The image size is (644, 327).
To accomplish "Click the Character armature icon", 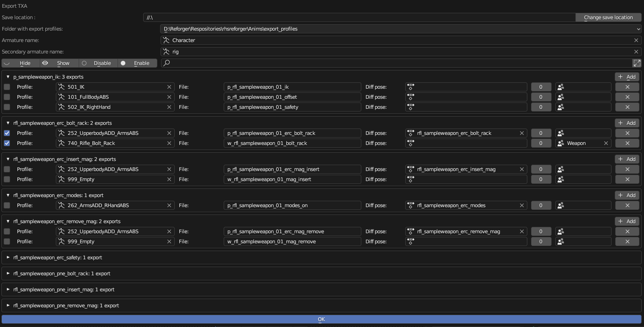I will click(166, 40).
